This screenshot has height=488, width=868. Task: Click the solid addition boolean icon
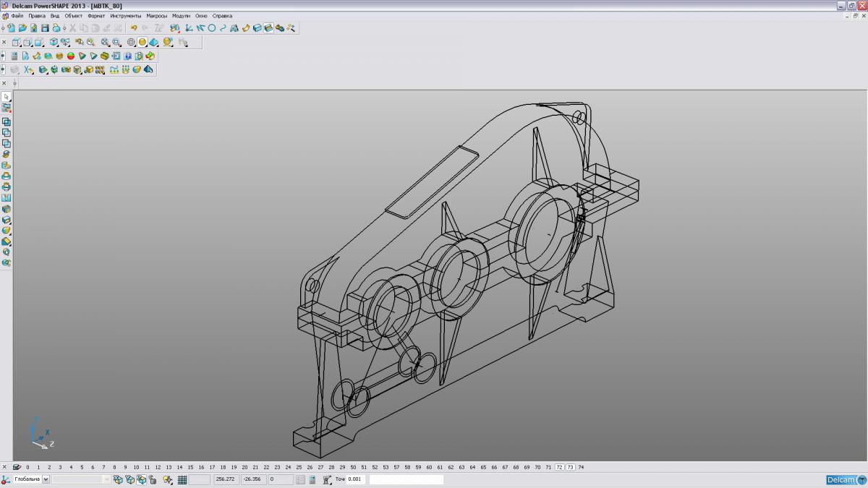tap(7, 121)
